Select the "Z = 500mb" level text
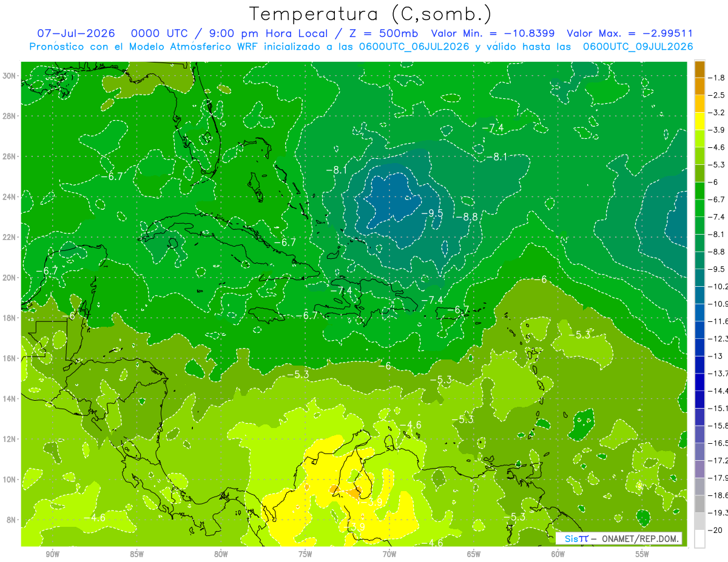The width and height of the screenshot is (728, 562). pos(385,33)
